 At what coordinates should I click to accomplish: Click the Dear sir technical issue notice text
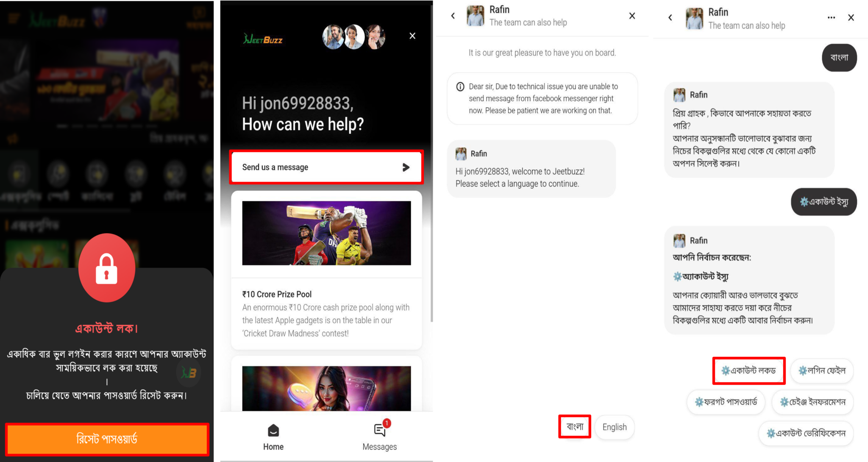(543, 98)
